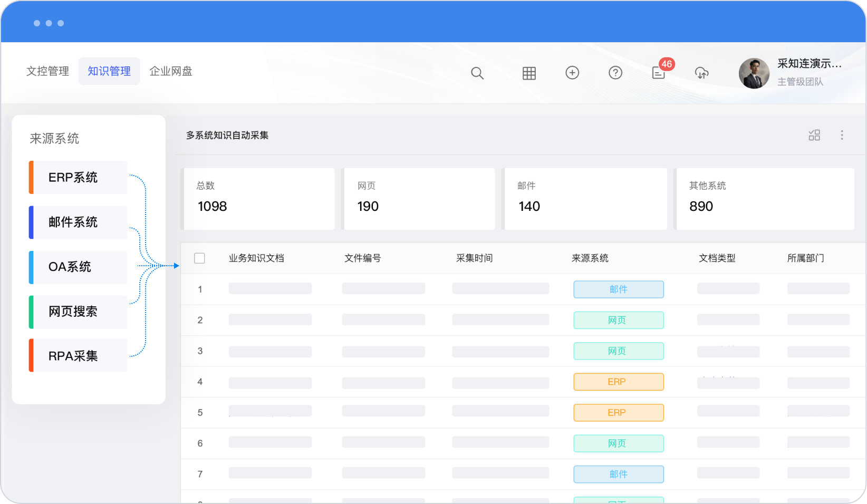Select the 知识管理 tab
This screenshot has width=867, height=504.
109,71
